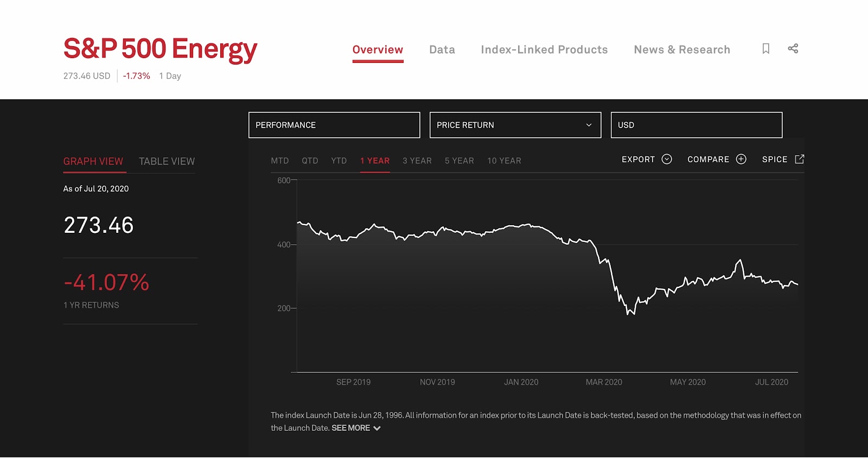
Task: Open the USD currency selector
Action: click(x=697, y=125)
